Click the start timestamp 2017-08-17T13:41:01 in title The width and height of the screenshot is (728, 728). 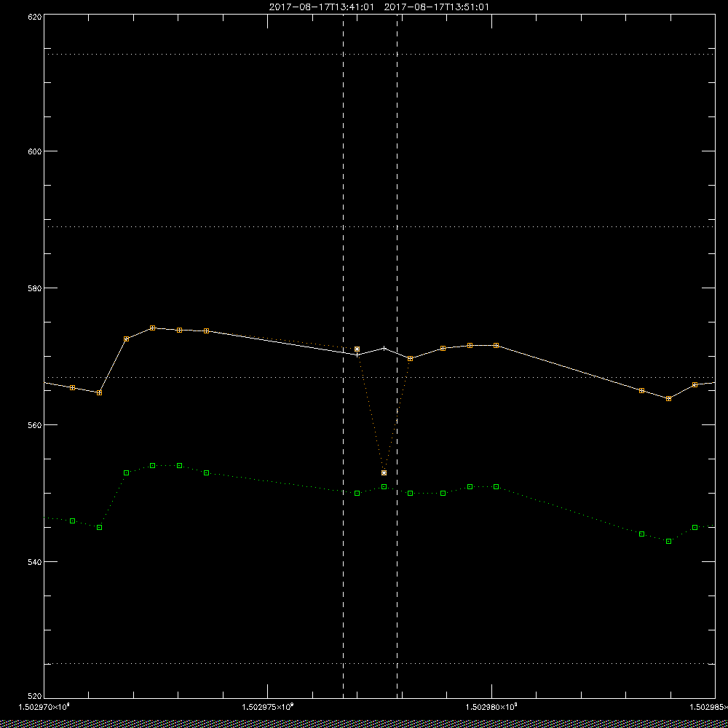[321, 7]
